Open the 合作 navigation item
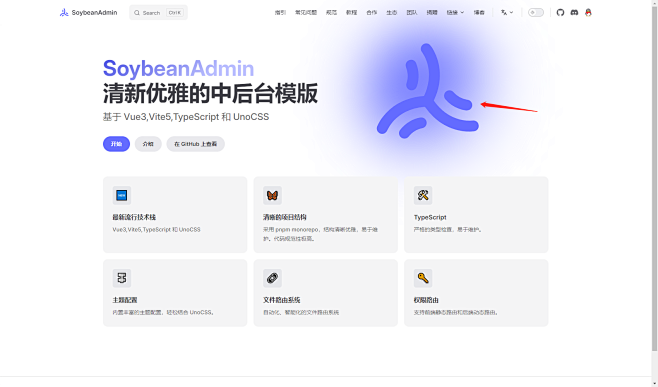This screenshot has width=658, height=387. [372, 13]
